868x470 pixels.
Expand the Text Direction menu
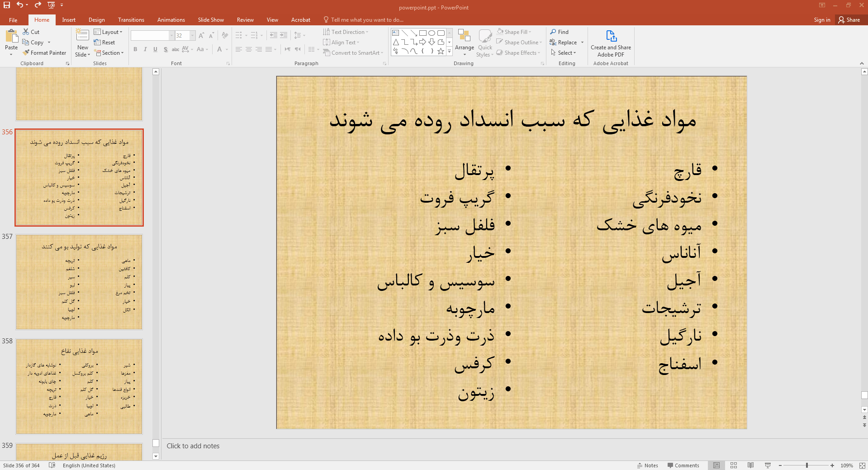pos(346,32)
